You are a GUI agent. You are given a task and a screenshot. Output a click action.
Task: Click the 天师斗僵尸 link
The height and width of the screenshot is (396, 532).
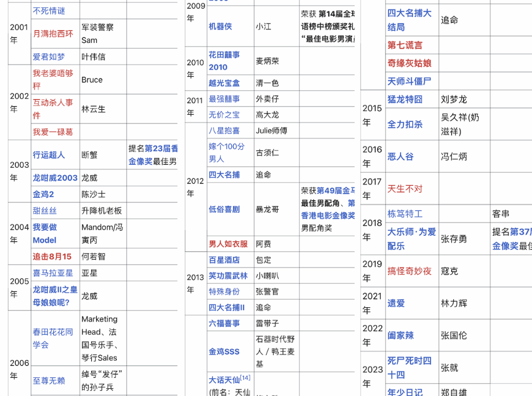[409, 81]
